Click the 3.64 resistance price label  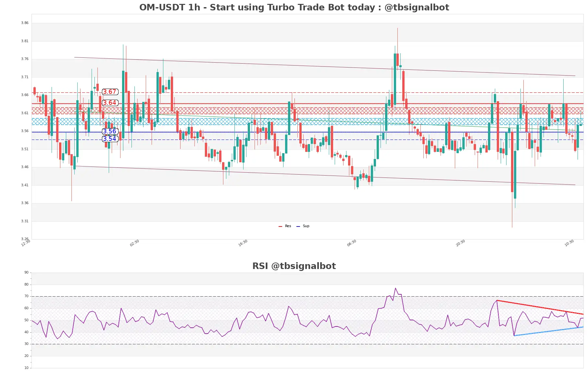(110, 103)
